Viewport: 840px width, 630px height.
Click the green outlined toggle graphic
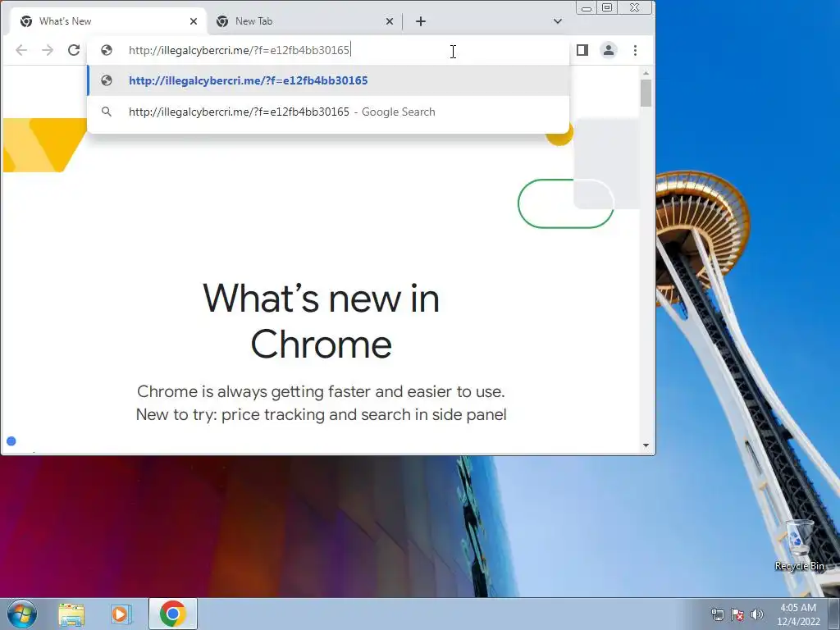(566, 203)
